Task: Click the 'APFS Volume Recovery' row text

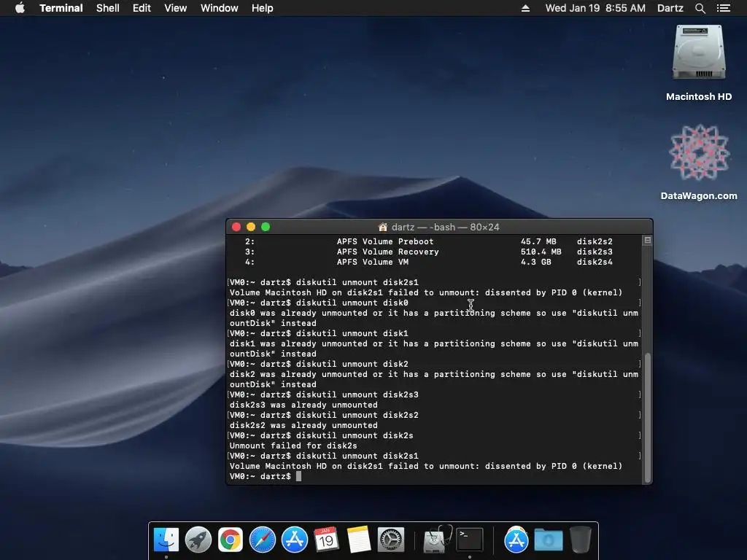Action: [388, 252]
